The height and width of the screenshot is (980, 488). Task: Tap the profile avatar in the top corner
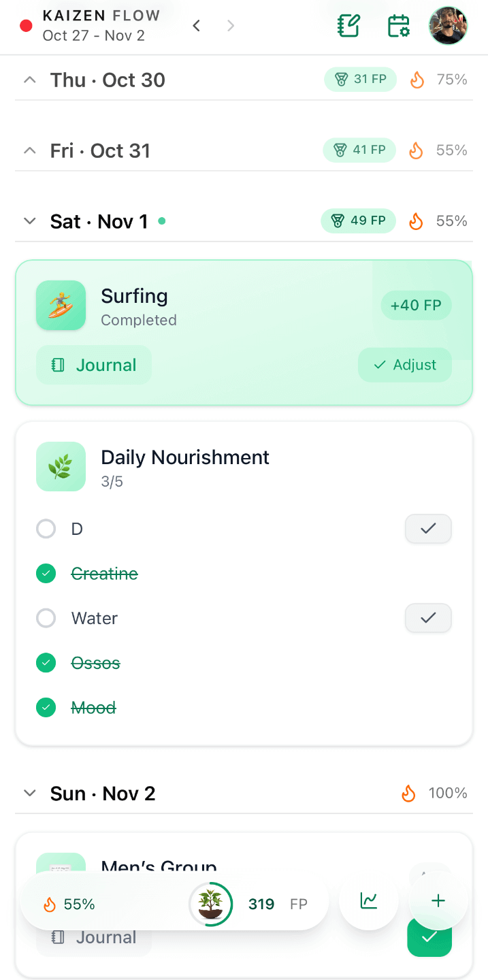pos(448,25)
